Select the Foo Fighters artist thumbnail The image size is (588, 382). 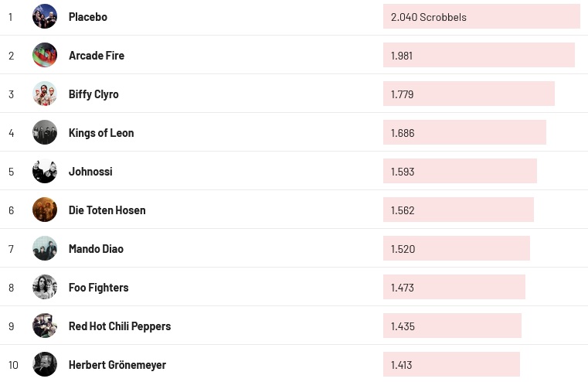pos(45,287)
